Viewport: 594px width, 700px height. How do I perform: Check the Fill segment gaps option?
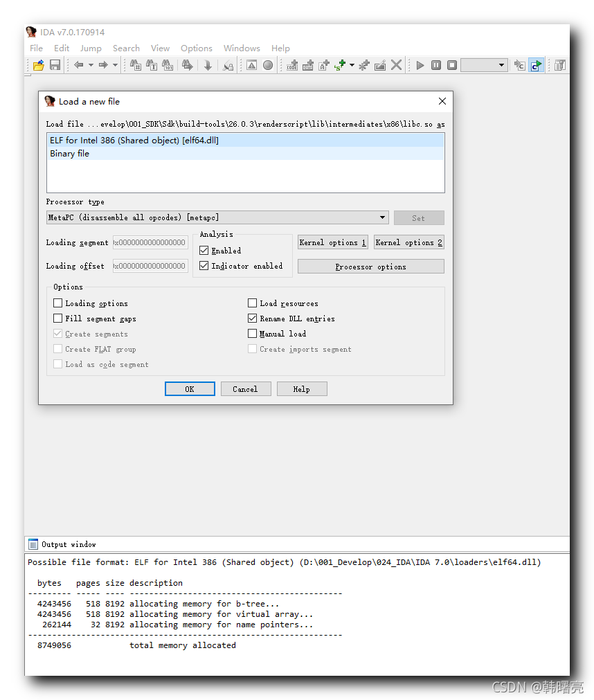(x=57, y=317)
